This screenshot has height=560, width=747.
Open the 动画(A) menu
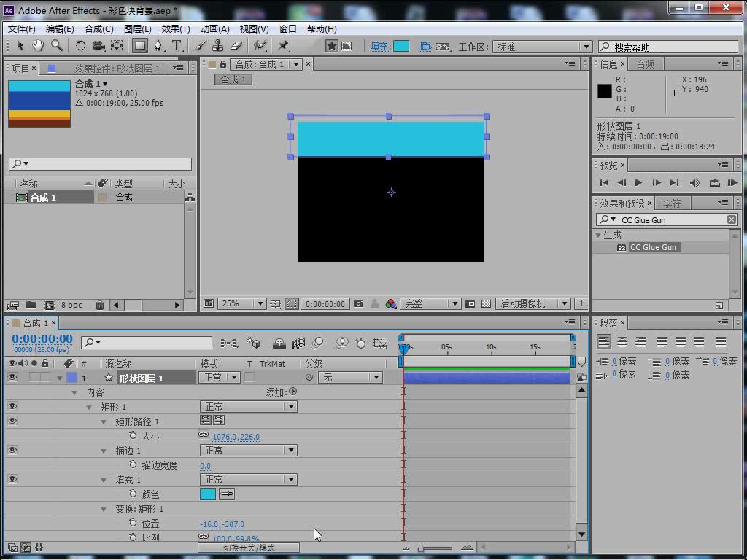pos(215,29)
